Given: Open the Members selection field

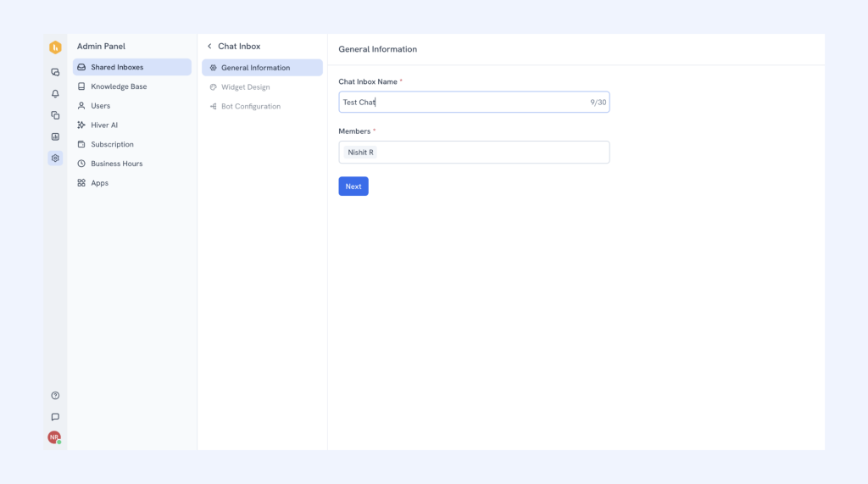Looking at the screenshot, I should click(x=490, y=153).
